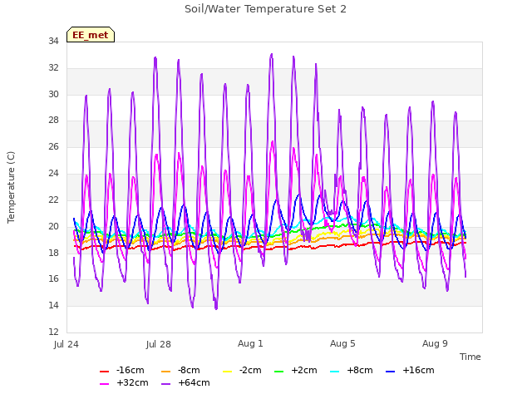Click the Jul 28 x-axis tick label

[x=159, y=344]
